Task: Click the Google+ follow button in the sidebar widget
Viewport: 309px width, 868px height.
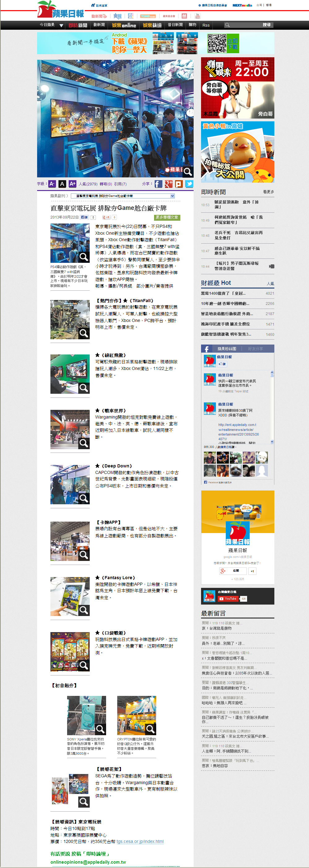Action: tap(233, 571)
